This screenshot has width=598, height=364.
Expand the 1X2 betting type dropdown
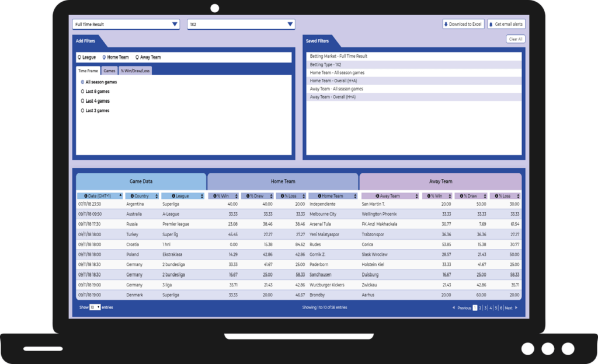click(241, 24)
